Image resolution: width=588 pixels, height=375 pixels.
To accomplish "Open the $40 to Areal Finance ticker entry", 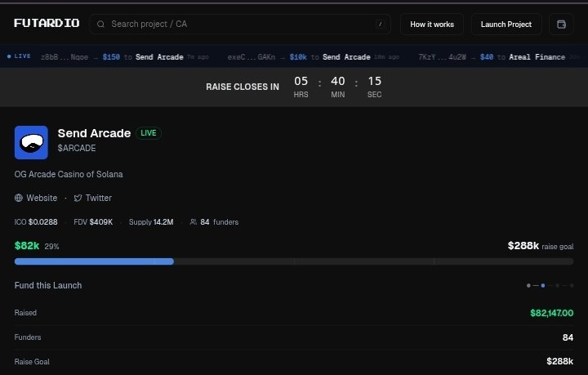I will (x=499, y=57).
